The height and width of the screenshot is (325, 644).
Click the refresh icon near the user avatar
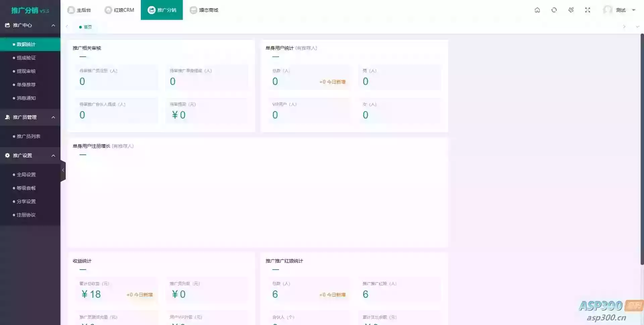(554, 10)
